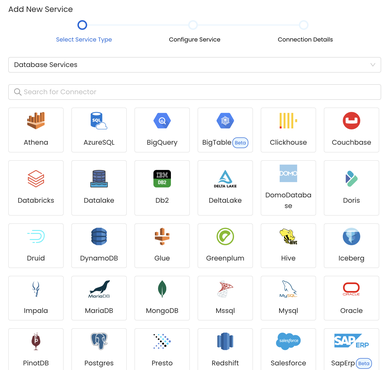Pick the Impala service icon
This screenshot has width=386, height=370.
[36, 289]
